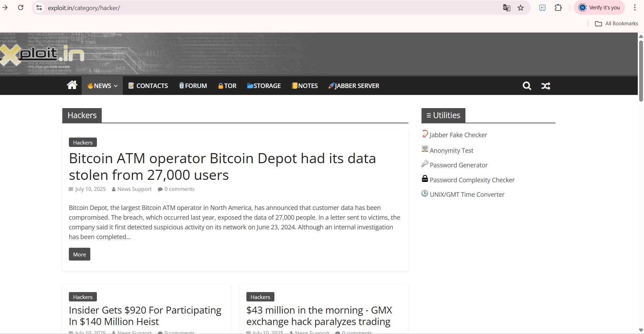Open the JABBER SERVER menu item

(x=354, y=86)
